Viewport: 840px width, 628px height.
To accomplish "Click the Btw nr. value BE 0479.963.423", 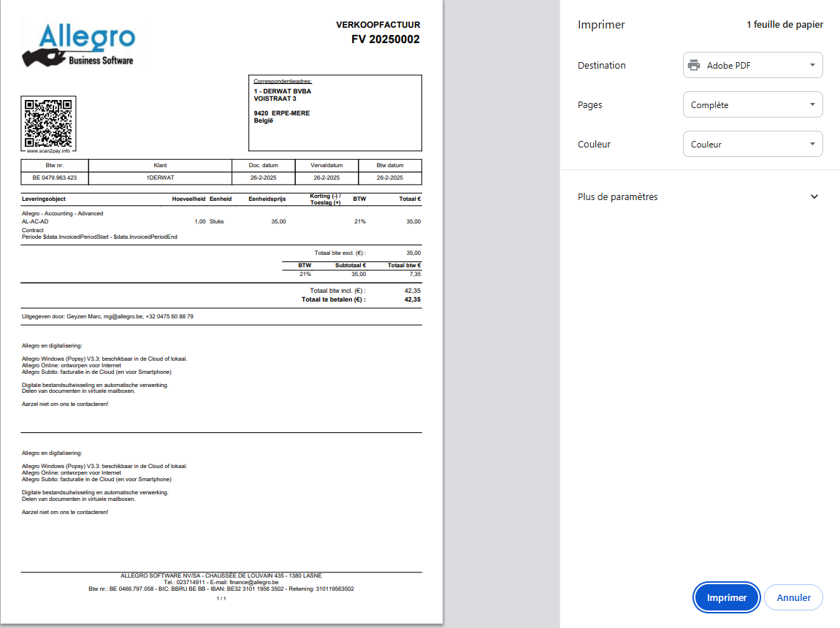I will point(55,177).
